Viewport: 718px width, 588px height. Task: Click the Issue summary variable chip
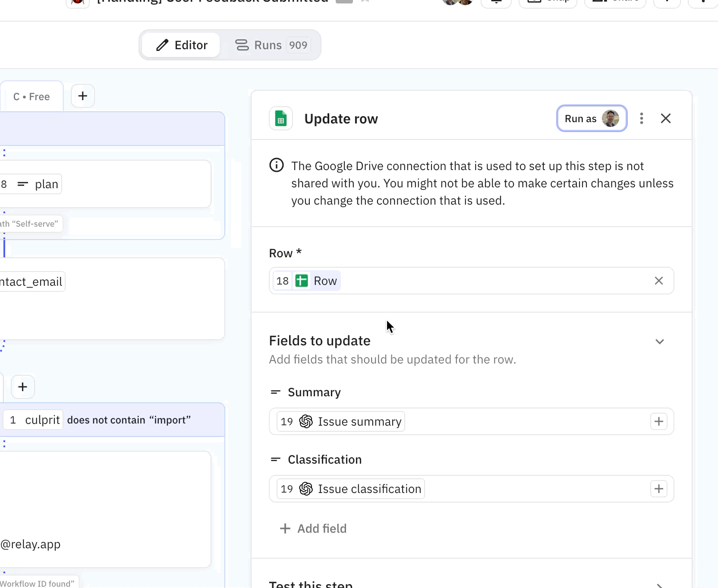(x=341, y=421)
